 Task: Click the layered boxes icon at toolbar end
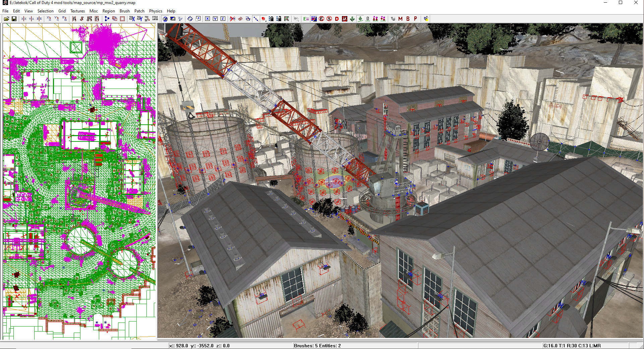tap(426, 19)
